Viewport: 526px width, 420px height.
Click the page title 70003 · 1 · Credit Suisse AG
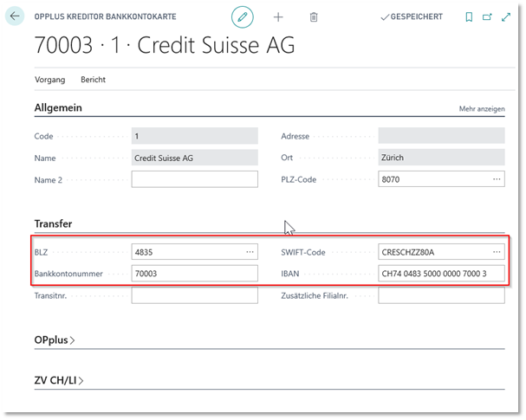tap(165, 45)
